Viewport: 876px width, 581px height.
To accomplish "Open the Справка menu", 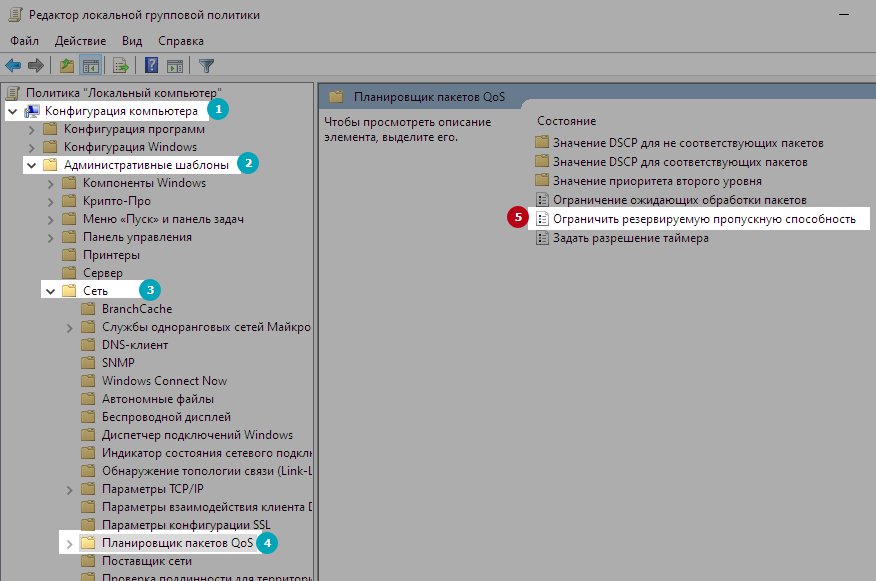I will coord(181,41).
